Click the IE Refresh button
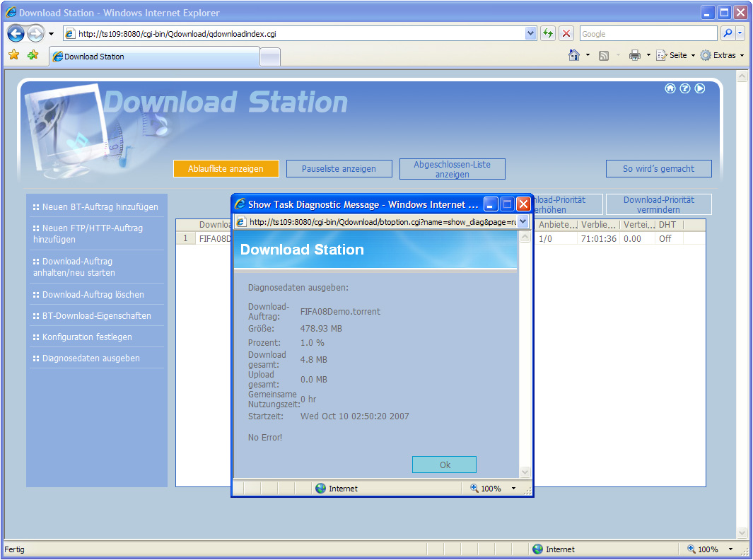Image resolution: width=753 pixels, height=560 pixels. [548, 33]
